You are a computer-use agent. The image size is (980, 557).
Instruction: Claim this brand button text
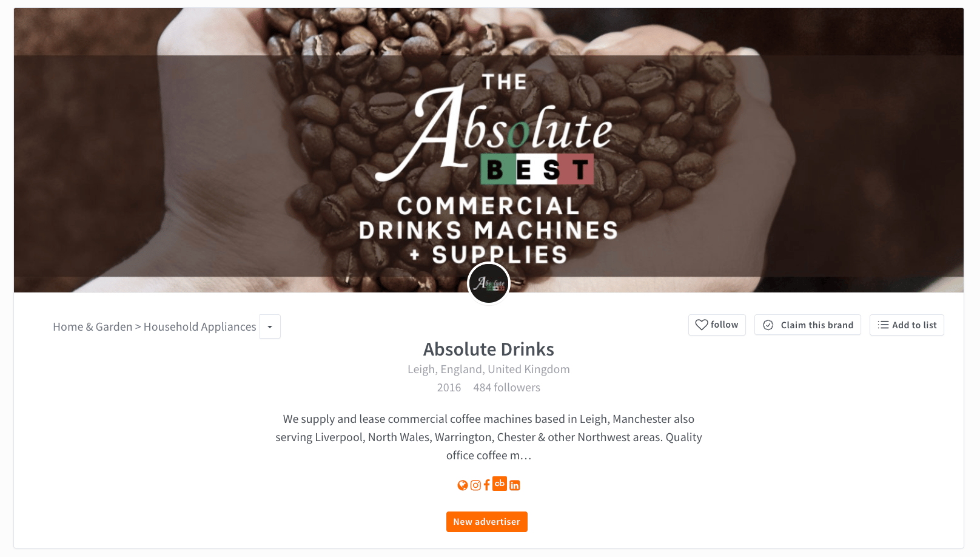click(x=817, y=325)
